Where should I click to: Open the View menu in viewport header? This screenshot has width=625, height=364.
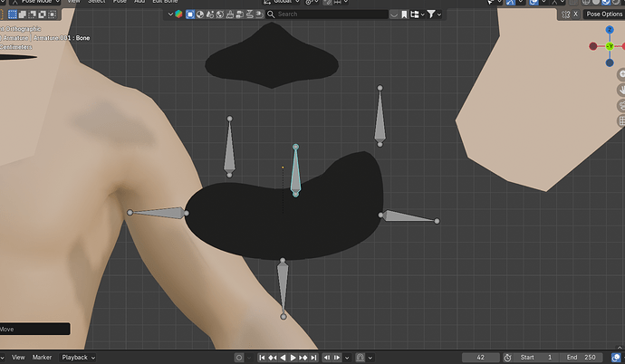(73, 2)
